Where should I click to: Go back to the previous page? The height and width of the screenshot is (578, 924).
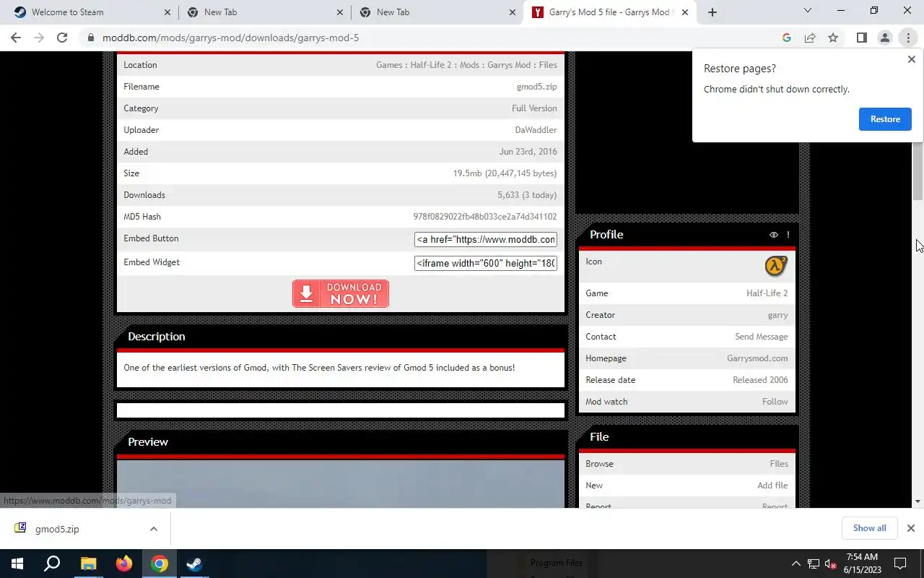click(16, 38)
